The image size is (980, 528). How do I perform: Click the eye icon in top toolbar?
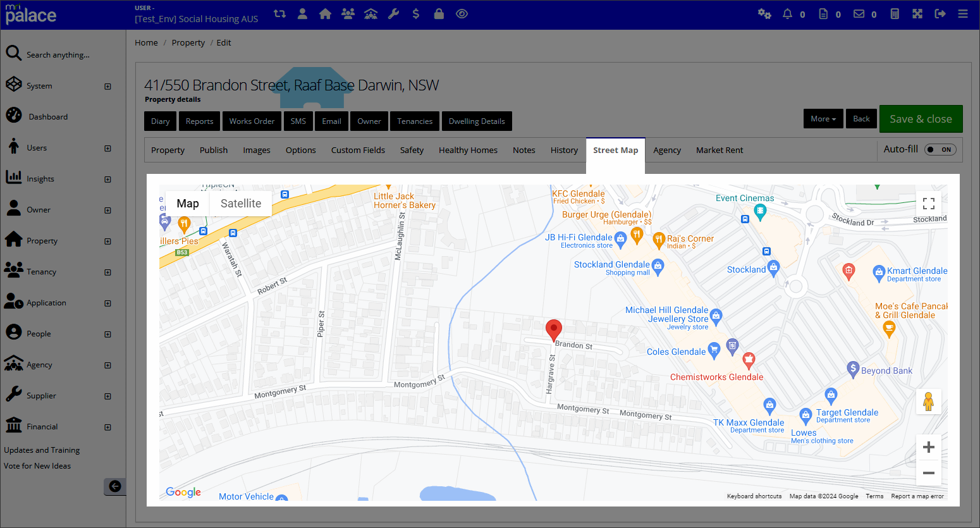(462, 13)
